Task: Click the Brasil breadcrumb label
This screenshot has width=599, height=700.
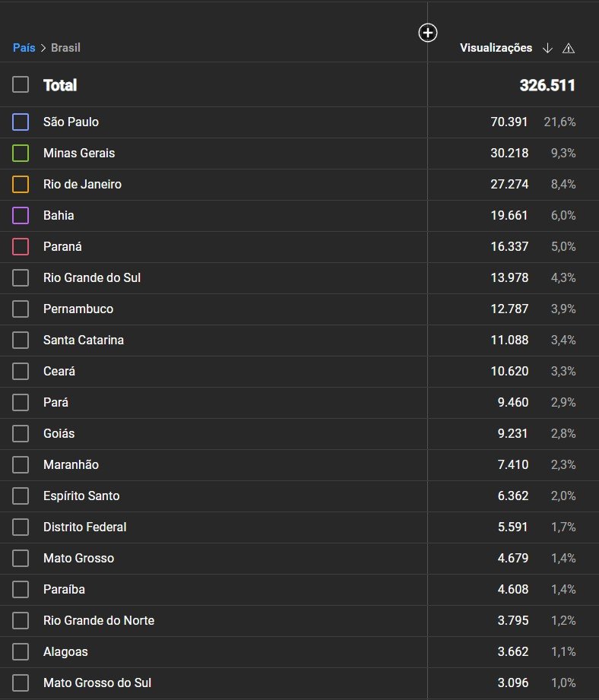Action: (x=65, y=48)
